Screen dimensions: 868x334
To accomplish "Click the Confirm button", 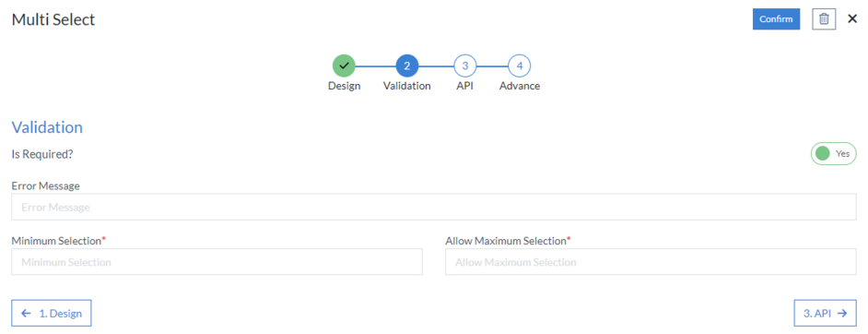I will point(776,18).
